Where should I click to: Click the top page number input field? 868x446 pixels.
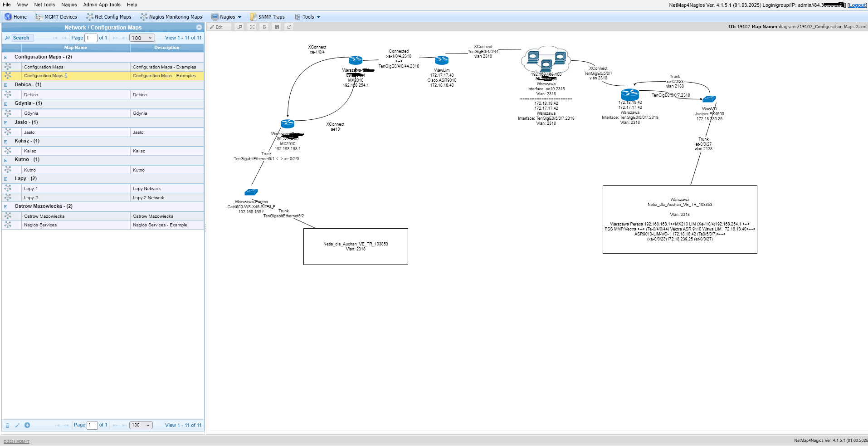coord(91,38)
